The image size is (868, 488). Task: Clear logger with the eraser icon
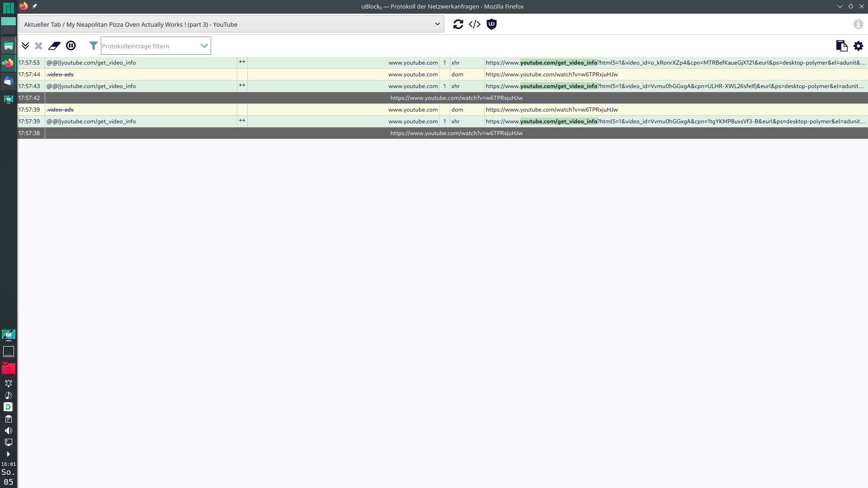54,46
